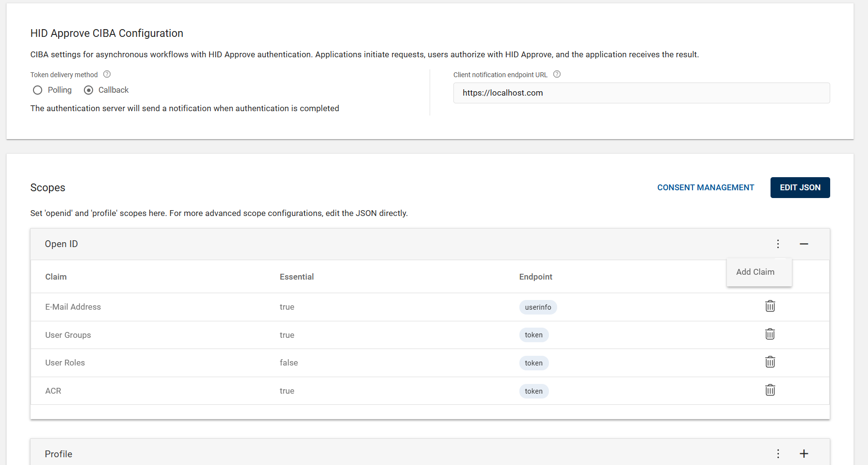Image resolution: width=868 pixels, height=465 pixels.
Task: Remove the ACR claim with trash icon
Action: (770, 390)
